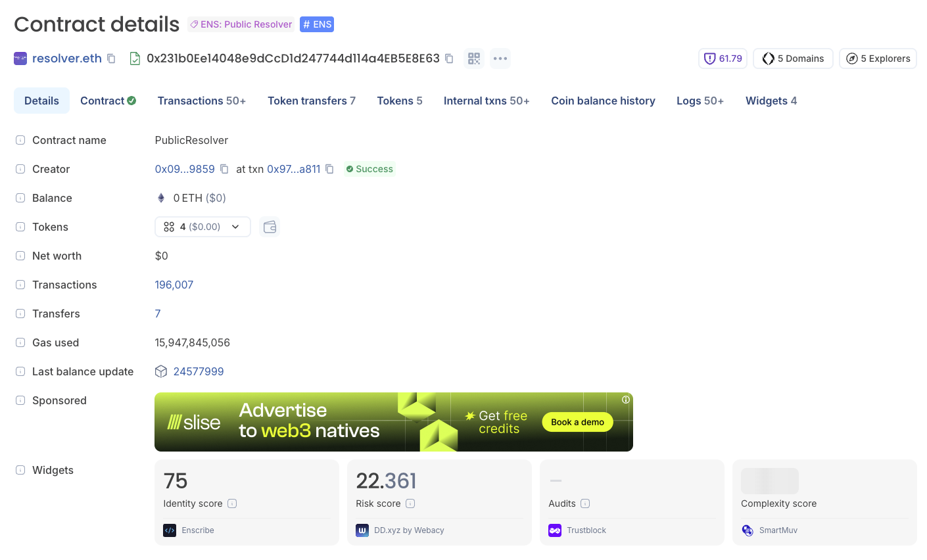Click the 5 Explorers button
The width and height of the screenshot is (927, 560).
878,58
